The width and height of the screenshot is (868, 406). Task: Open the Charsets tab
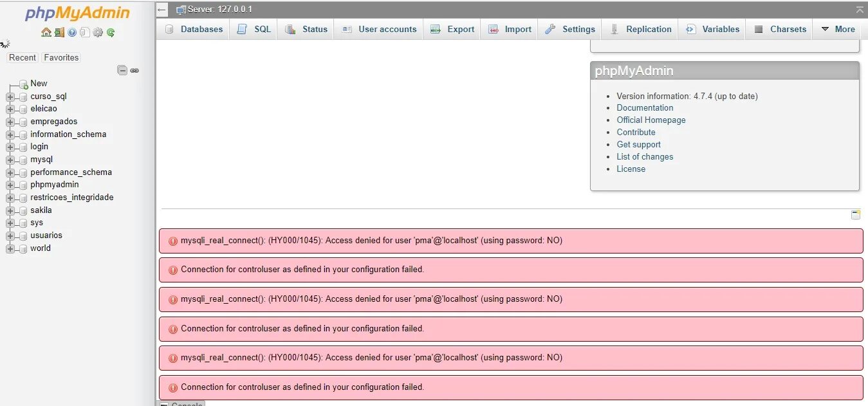click(x=779, y=29)
